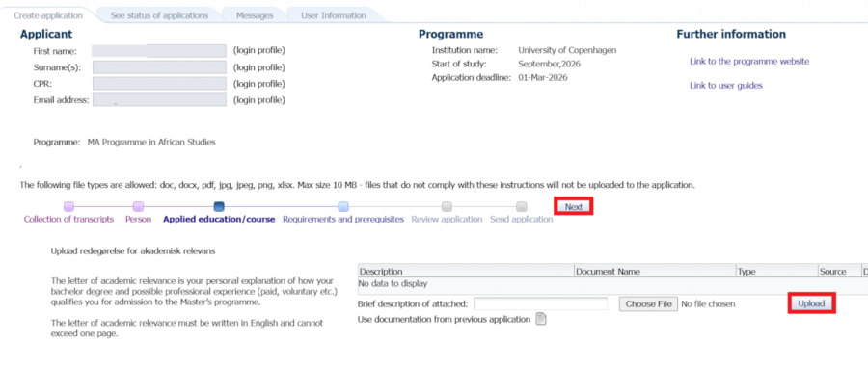Open Link to user guides
Screen dimensions: 868x368
coord(725,86)
